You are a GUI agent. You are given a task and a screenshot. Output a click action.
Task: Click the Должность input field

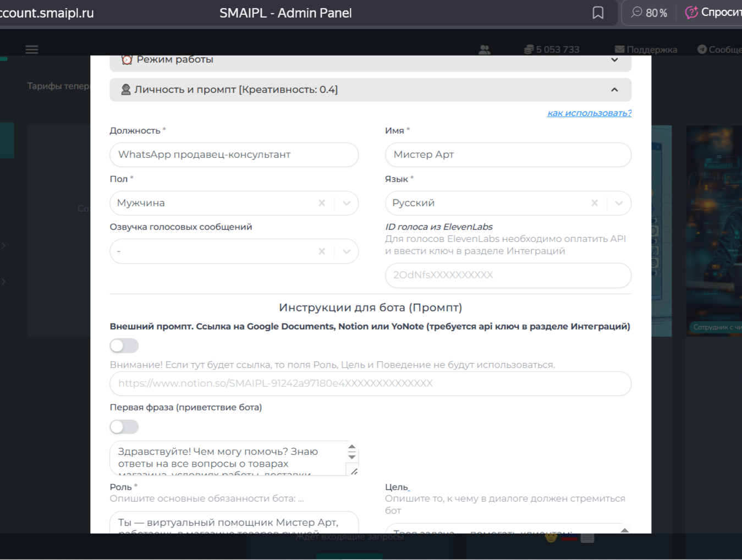234,155
